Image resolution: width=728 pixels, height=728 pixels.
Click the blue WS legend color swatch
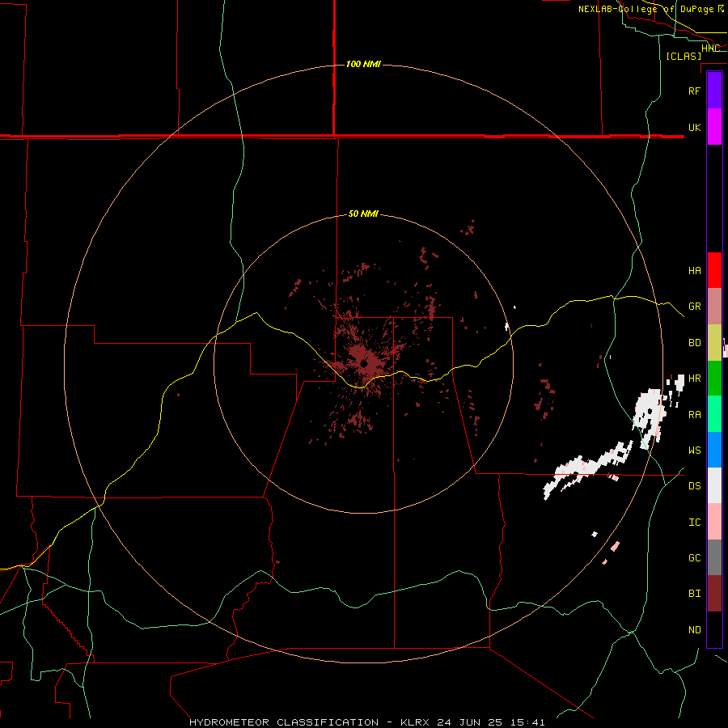(714, 450)
